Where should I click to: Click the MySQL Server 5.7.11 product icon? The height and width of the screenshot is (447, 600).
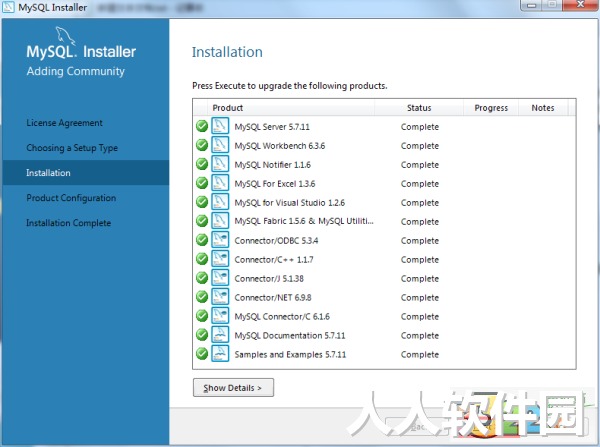pyautogui.click(x=220, y=126)
